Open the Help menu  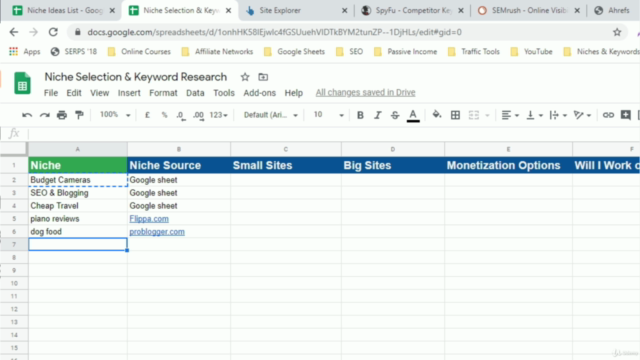(x=293, y=93)
